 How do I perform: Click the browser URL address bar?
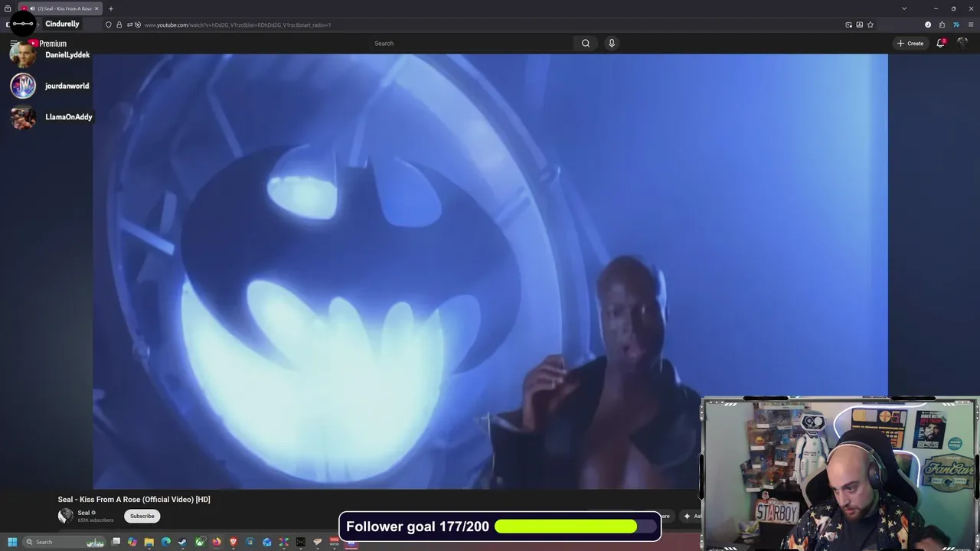pyautogui.click(x=490, y=24)
